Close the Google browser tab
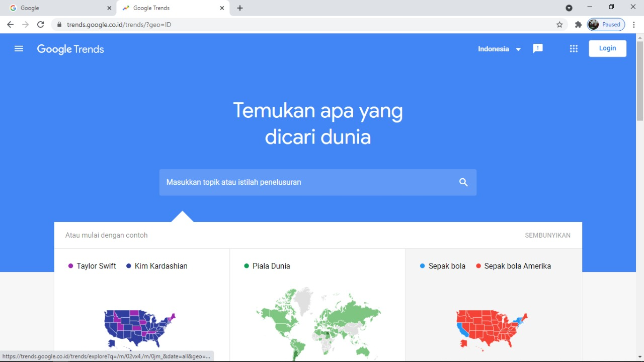The image size is (644, 362). [x=109, y=8]
